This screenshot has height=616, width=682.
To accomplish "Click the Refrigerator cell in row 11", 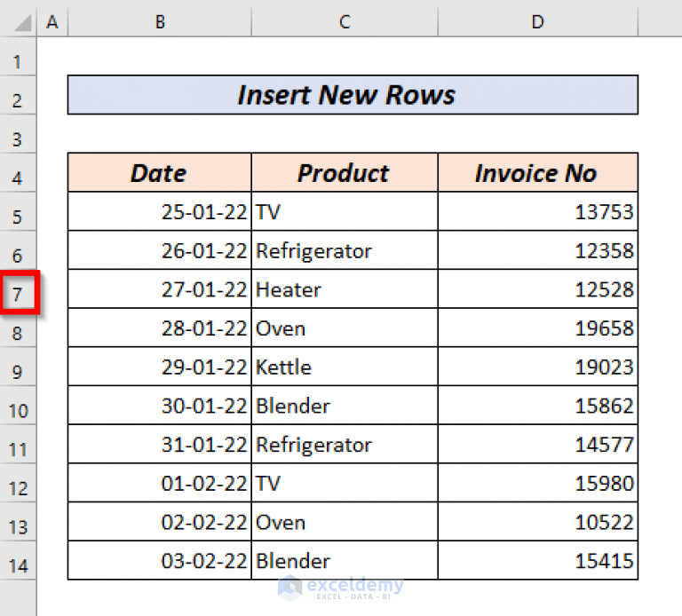I will tap(345, 445).
